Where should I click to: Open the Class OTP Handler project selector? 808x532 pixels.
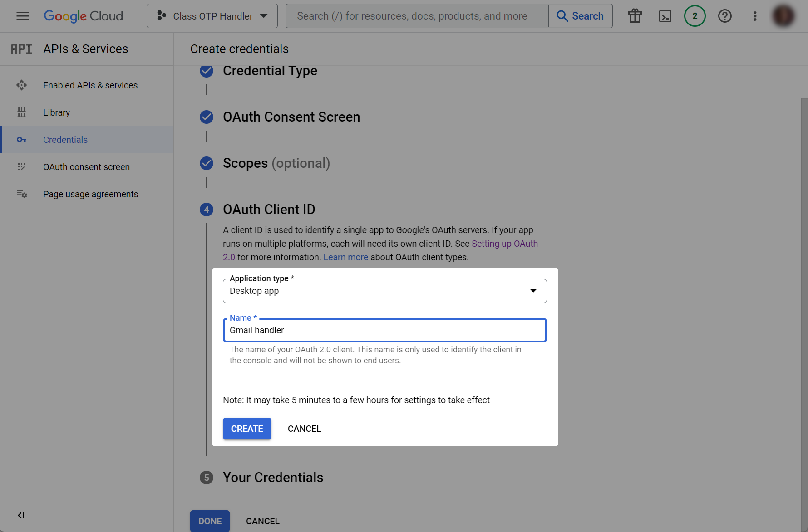(212, 16)
